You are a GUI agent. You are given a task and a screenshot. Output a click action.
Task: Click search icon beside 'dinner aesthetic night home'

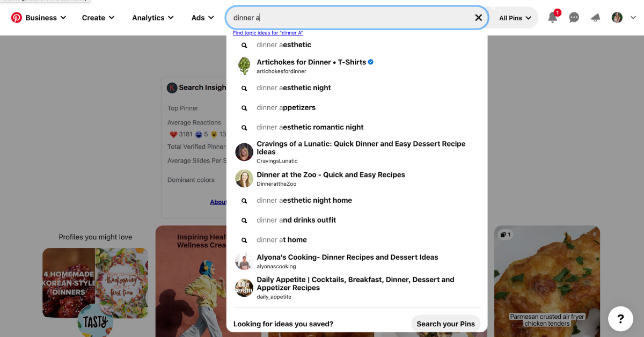click(244, 201)
